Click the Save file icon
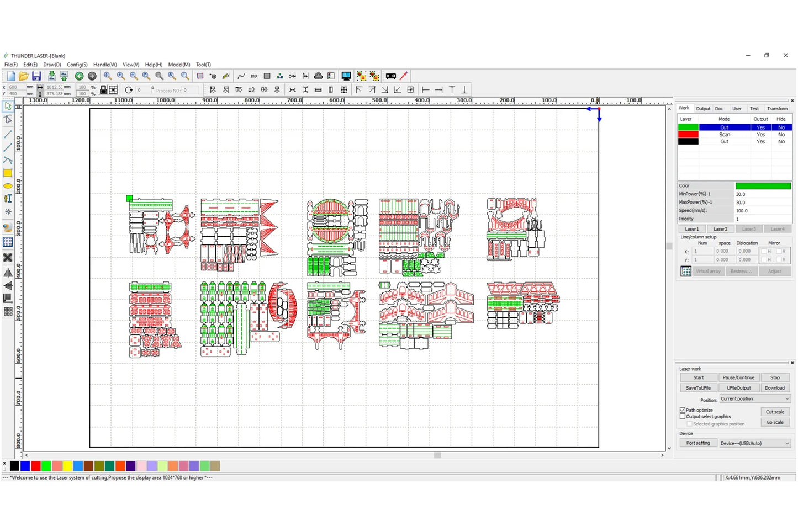The width and height of the screenshot is (798, 532). tap(36, 76)
